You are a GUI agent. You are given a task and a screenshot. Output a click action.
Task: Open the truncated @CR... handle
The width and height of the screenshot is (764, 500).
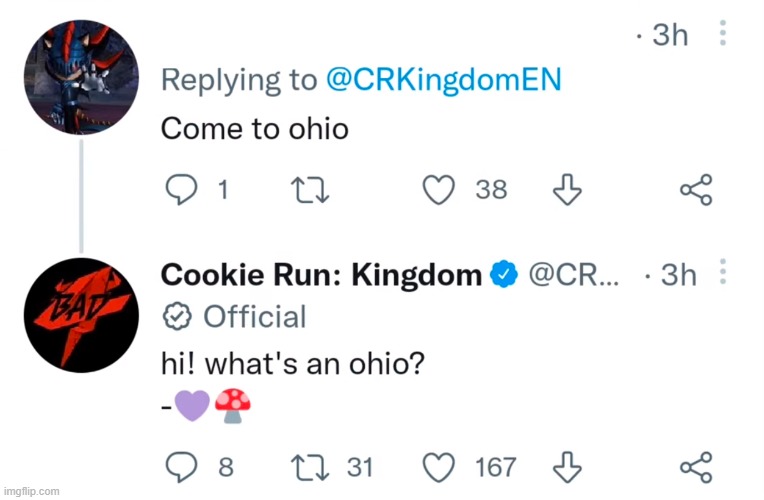click(x=573, y=275)
